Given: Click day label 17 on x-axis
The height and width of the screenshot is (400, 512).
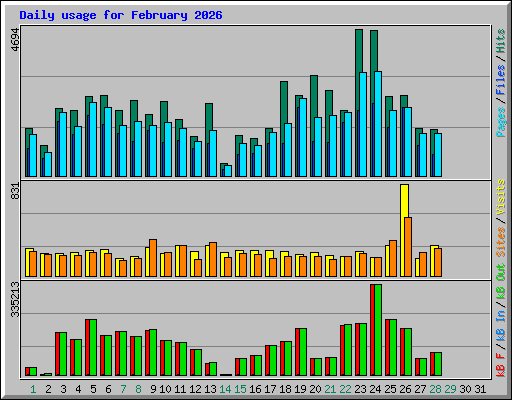Looking at the screenshot, I should (x=270, y=389).
